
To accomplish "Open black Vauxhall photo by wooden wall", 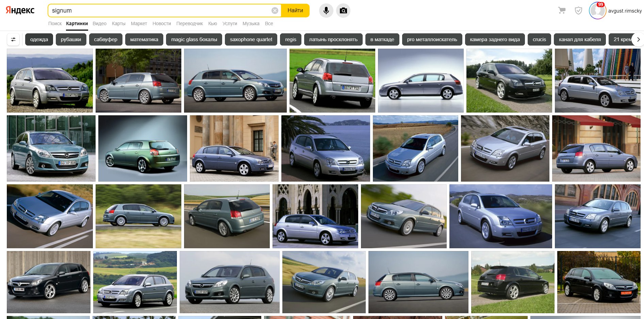I will coord(49,282).
